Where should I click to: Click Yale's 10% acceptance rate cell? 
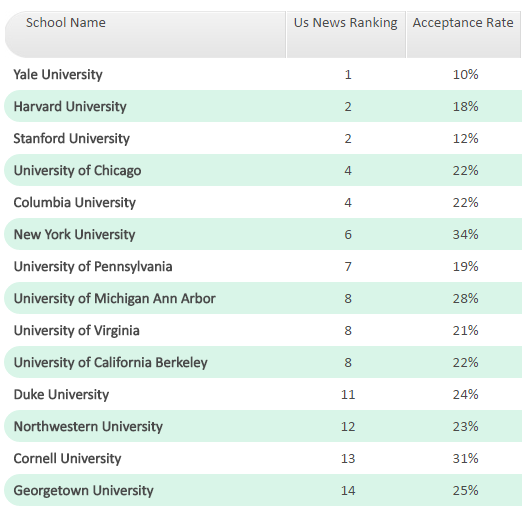[465, 74]
